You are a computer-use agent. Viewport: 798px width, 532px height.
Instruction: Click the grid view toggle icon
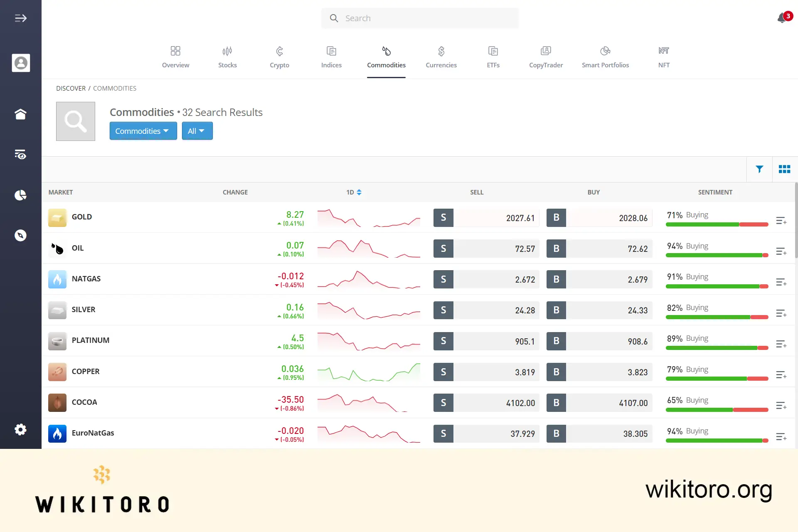(784, 169)
